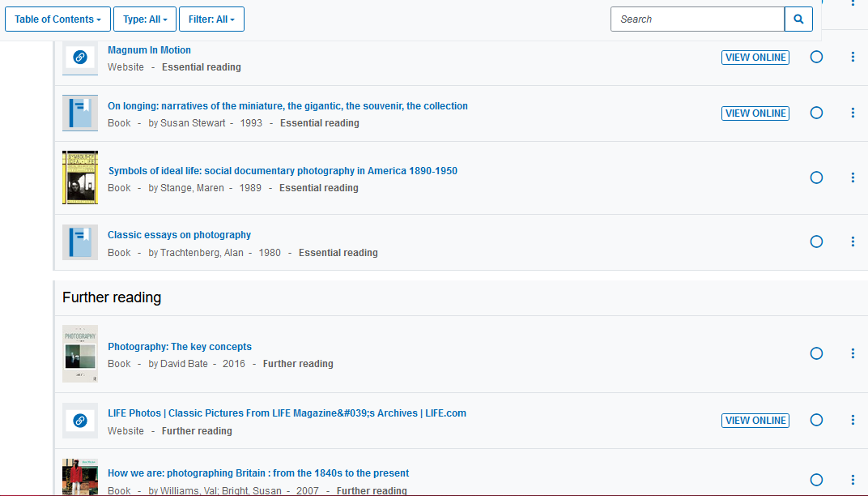Click View Online for LIFE Photos website
This screenshot has width=868, height=496.
(x=755, y=421)
